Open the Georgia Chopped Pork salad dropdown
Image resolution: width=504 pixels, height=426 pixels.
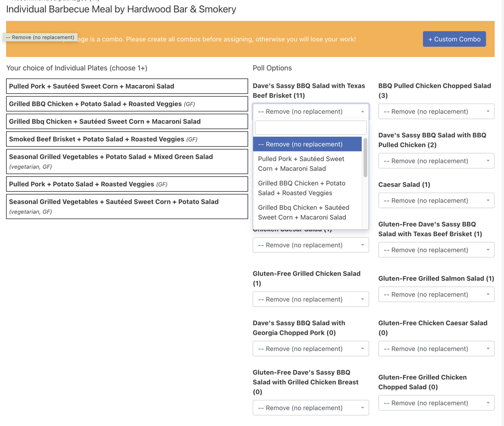[x=310, y=349]
